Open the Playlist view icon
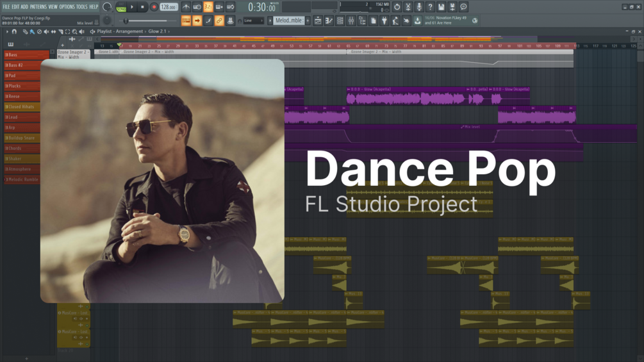 [318, 21]
